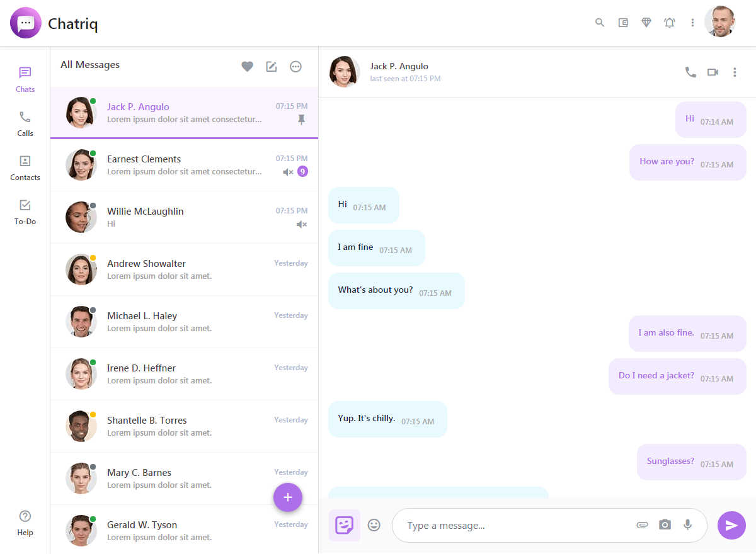Open notifications via the bell icon
Viewport: 756px width, 554px height.
670,22
